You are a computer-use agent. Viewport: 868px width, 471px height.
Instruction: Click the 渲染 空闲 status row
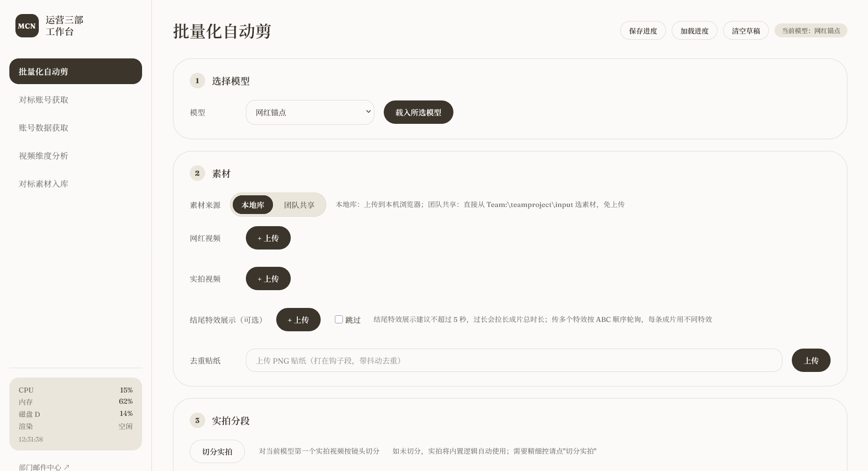point(76,426)
